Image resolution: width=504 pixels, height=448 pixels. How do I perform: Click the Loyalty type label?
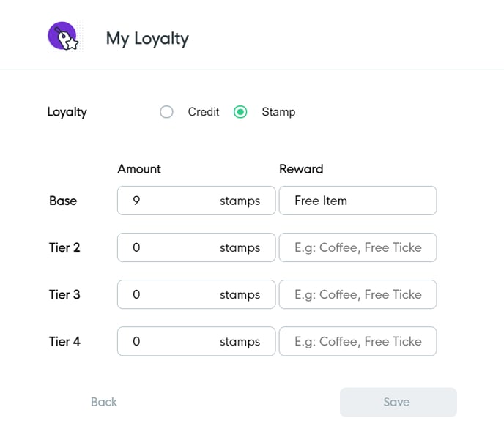tap(67, 112)
